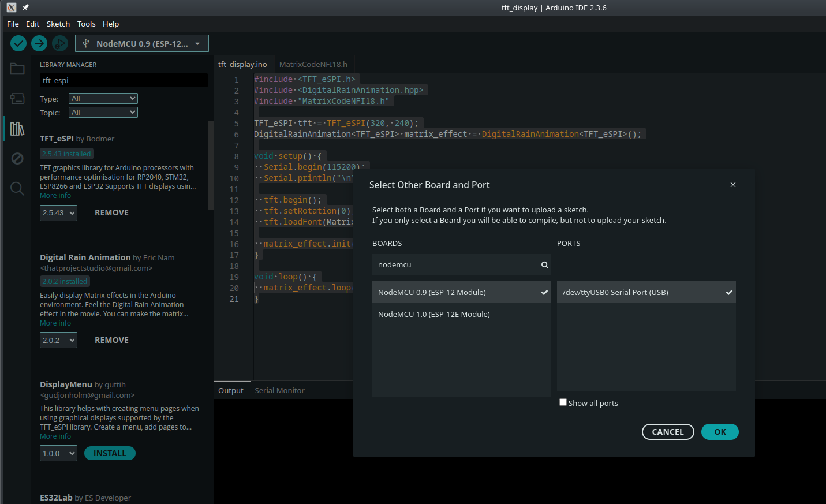Open the Search sidebar icon
Image resolution: width=826 pixels, height=504 pixels.
pyautogui.click(x=17, y=188)
